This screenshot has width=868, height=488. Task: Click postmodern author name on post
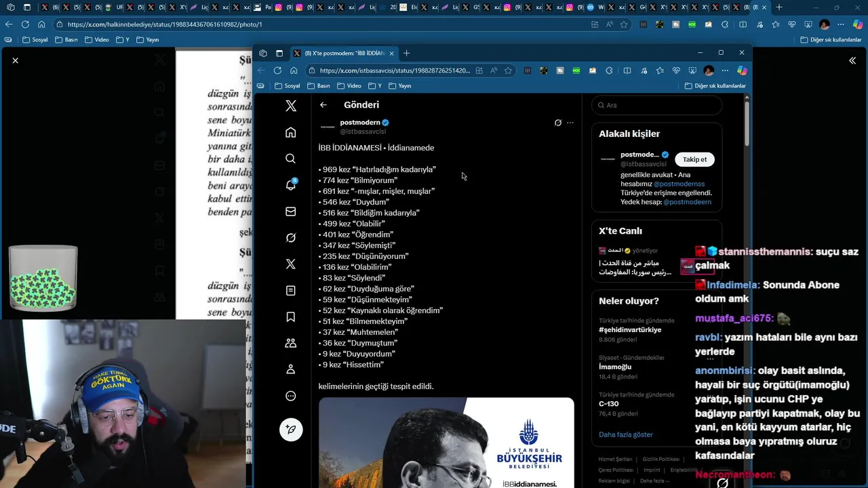click(360, 123)
